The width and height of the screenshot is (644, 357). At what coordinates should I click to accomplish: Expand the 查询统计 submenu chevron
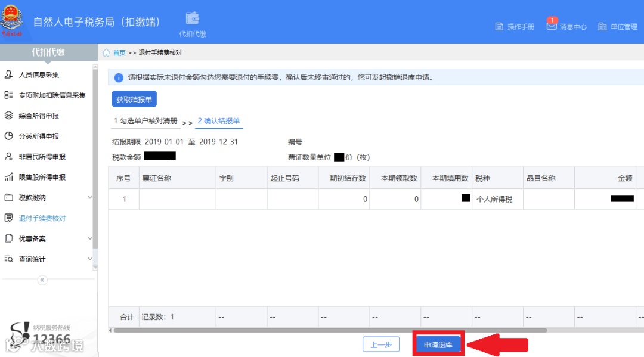(90, 259)
